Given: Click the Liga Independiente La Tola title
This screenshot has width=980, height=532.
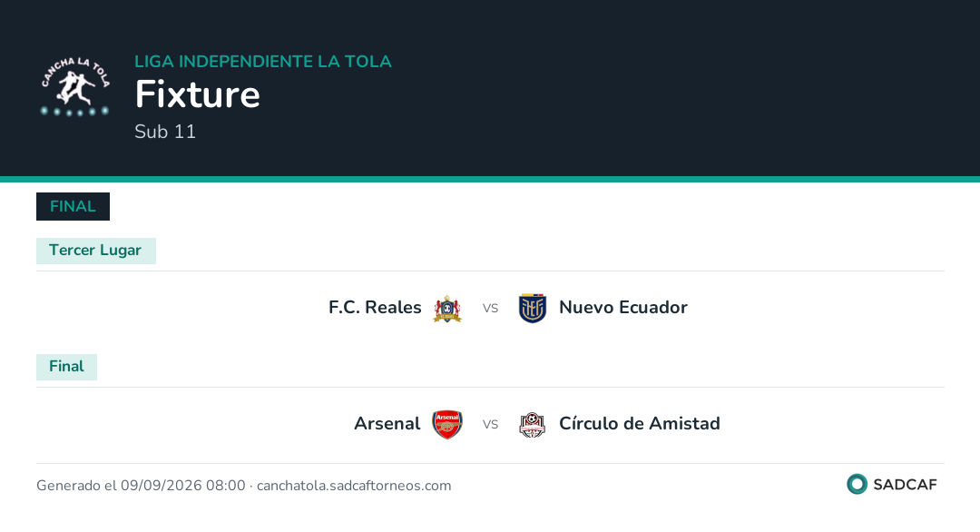Looking at the screenshot, I should click(263, 61).
